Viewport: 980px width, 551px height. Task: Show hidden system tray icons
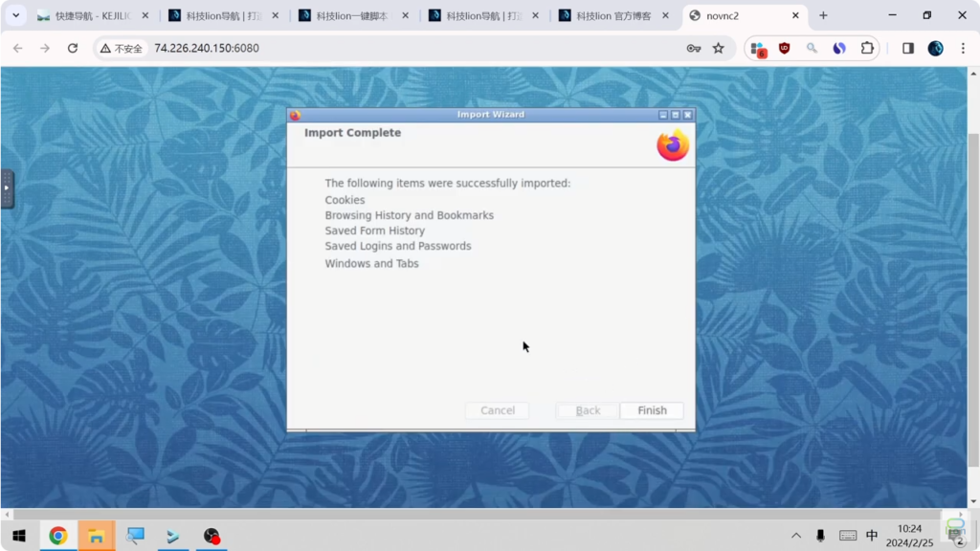pos(795,536)
